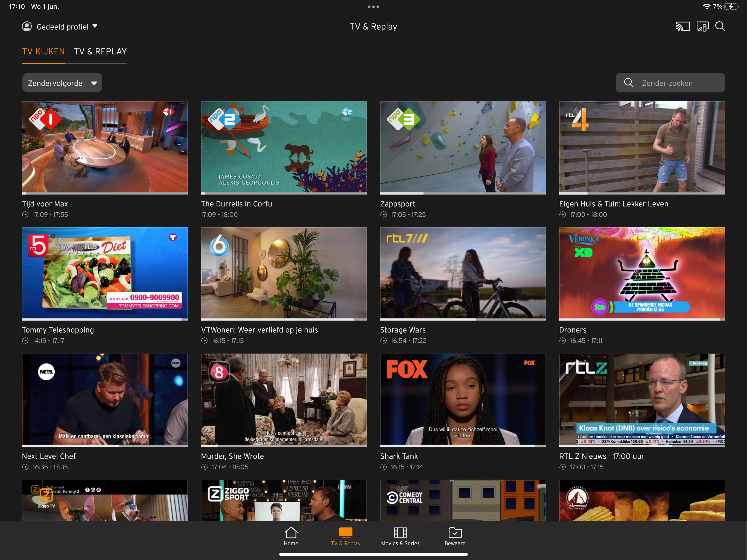This screenshot has width=747, height=560.
Task: Click the Shark Tank progress bar
Action: pyautogui.click(x=463, y=445)
